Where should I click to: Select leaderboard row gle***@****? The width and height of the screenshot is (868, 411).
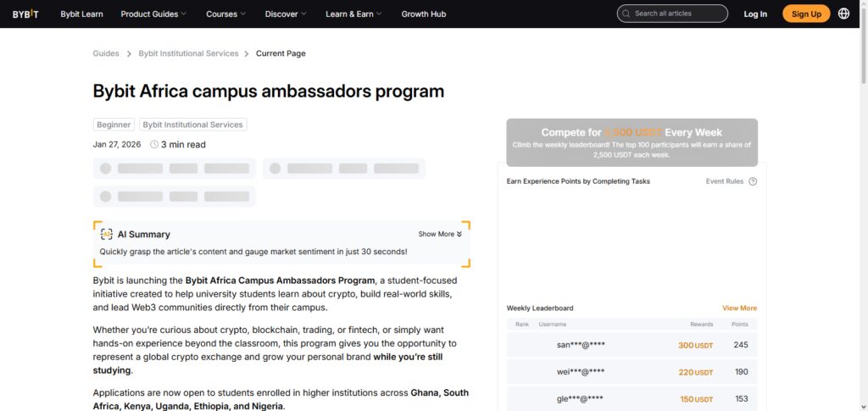(632, 399)
